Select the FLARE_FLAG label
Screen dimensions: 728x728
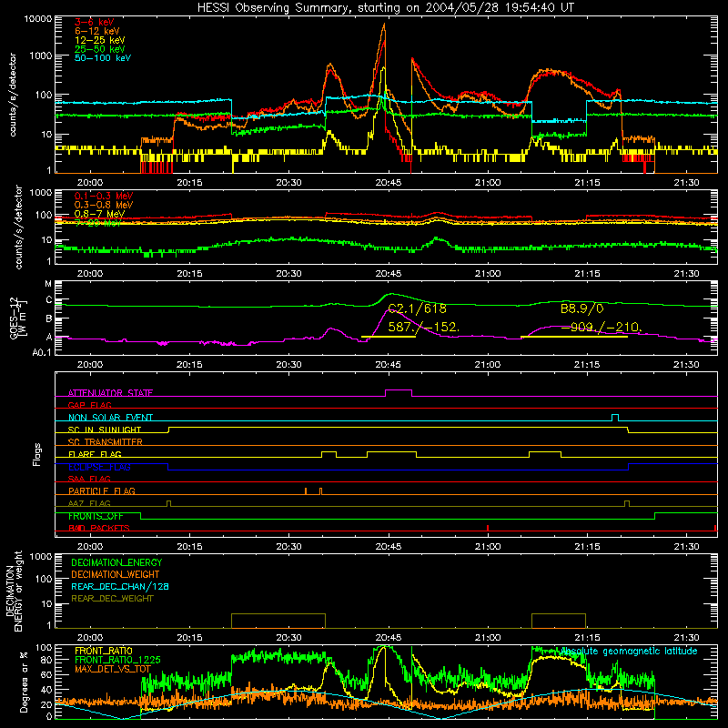tap(95, 454)
